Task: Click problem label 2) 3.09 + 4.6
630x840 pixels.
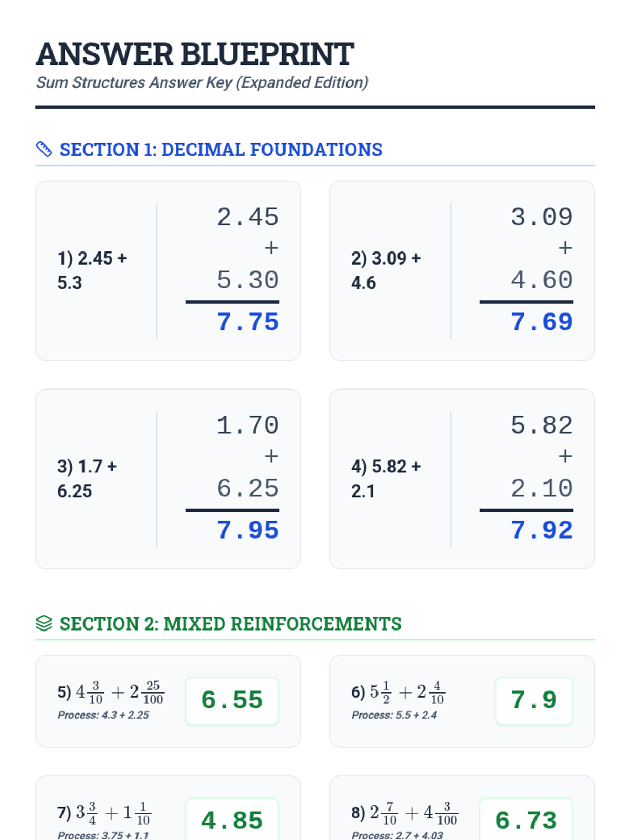Action: [x=386, y=270]
